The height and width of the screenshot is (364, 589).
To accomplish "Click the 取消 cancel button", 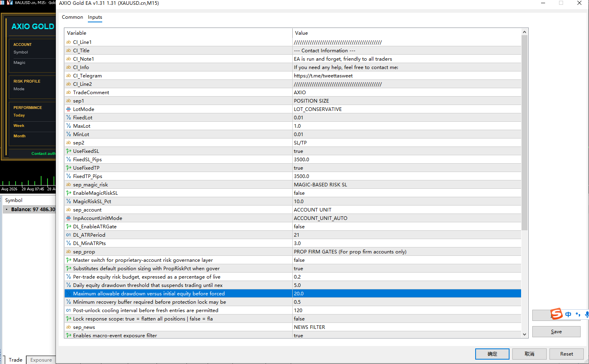I will coord(530,354).
